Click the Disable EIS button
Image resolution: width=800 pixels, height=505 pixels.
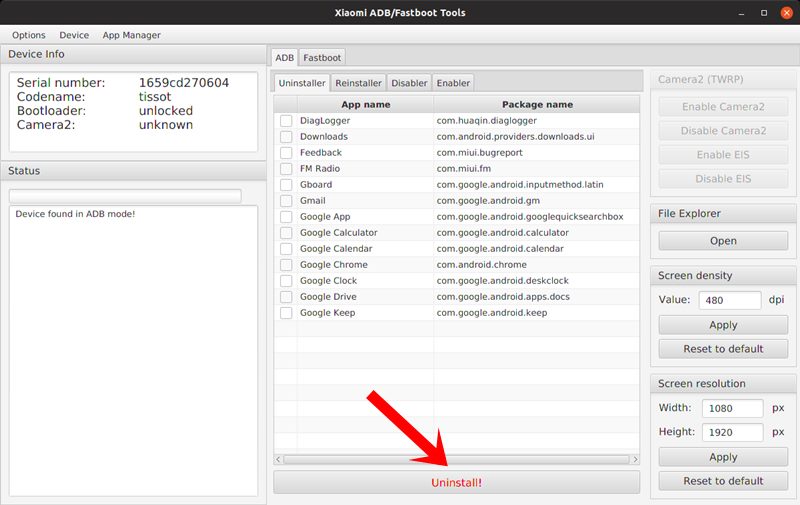click(x=723, y=179)
